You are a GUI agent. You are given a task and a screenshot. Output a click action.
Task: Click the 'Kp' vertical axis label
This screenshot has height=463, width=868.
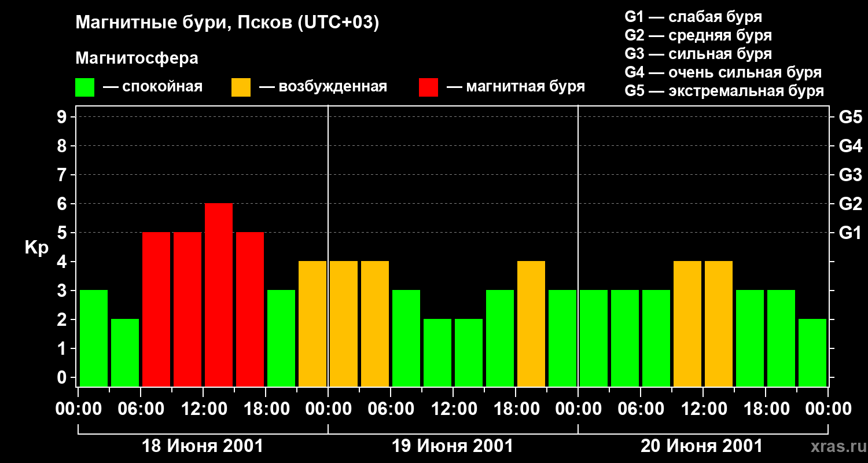coord(36,248)
